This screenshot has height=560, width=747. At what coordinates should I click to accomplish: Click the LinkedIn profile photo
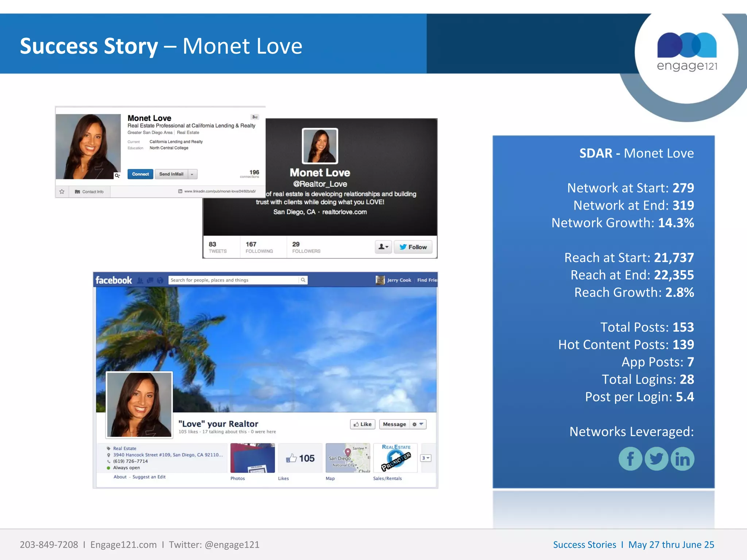[x=88, y=147]
